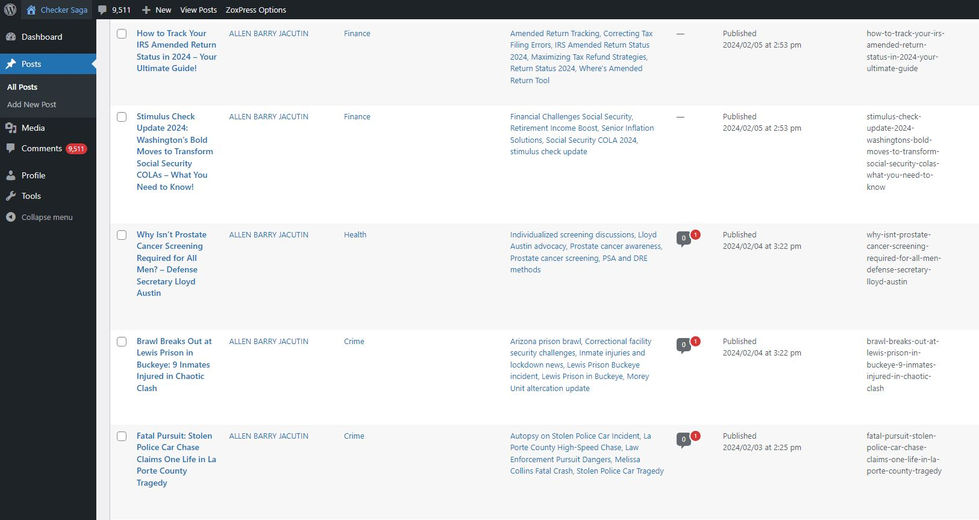Check the Fatal Pursuit post checkbox
This screenshot has width=979, height=520.
(122, 436)
